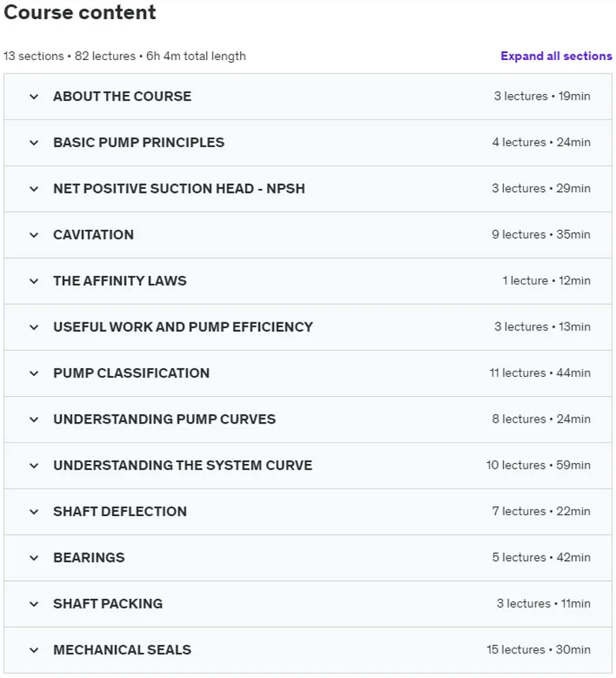Select the SHAFT DEFLECTION section title
This screenshot has height=678, width=616.
point(120,511)
